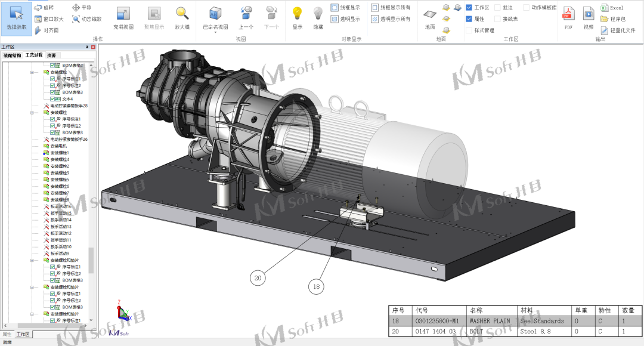This screenshot has height=346, width=644.
Task: Select 安装螺栓8 tree item
Action: pos(60,200)
